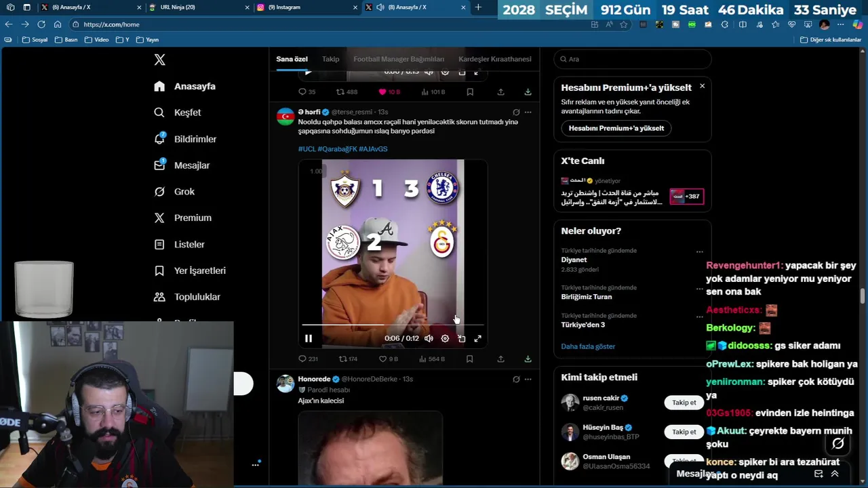This screenshot has width=868, height=488.
Task: Toggle picture-in-picture on the video
Action: pyautogui.click(x=461, y=338)
